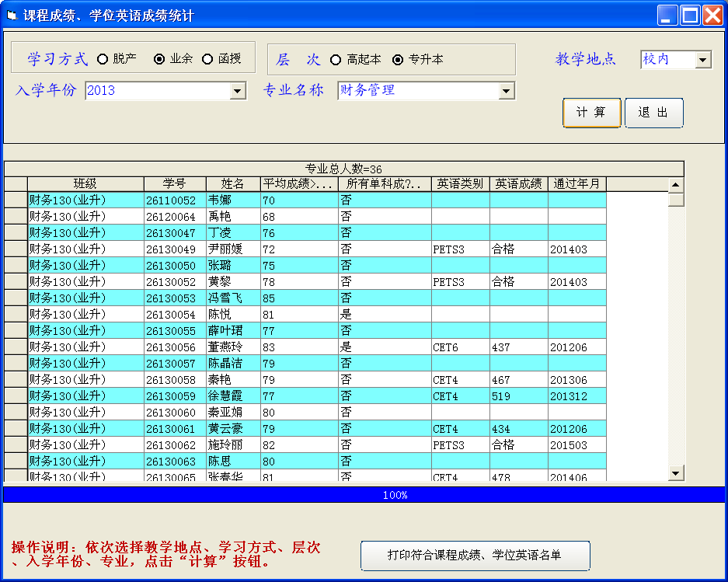The height and width of the screenshot is (582, 728).
Task: Click the 学号 column header
Action: [175, 184]
